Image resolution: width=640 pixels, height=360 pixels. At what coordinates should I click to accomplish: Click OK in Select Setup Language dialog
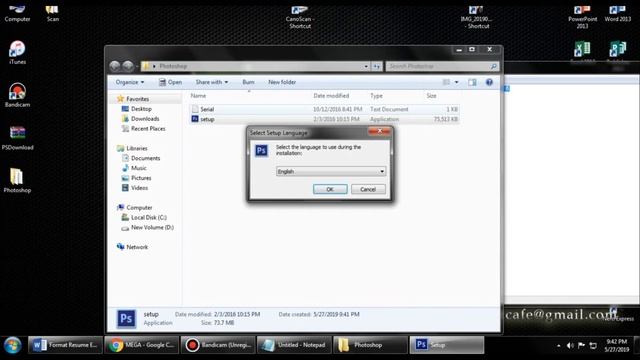pos(330,189)
